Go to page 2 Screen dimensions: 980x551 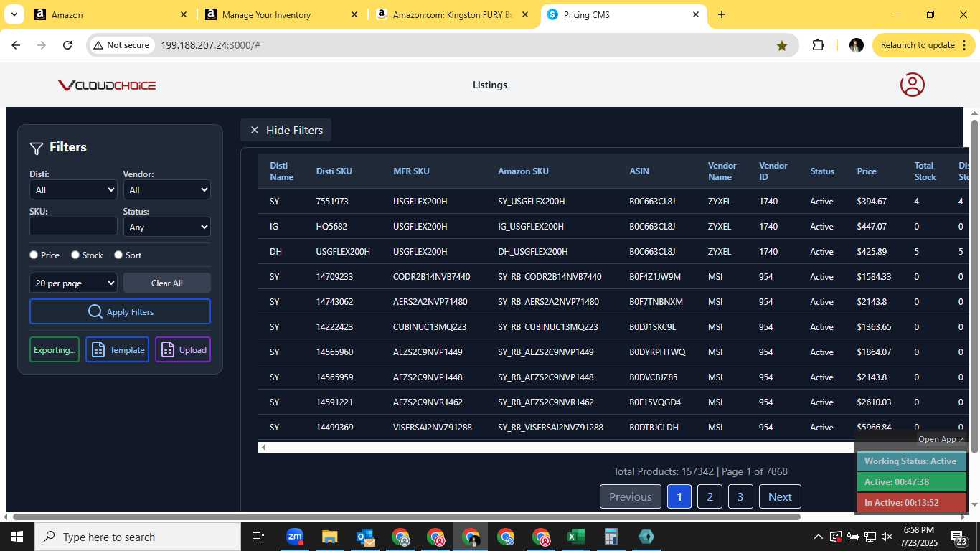710,496
